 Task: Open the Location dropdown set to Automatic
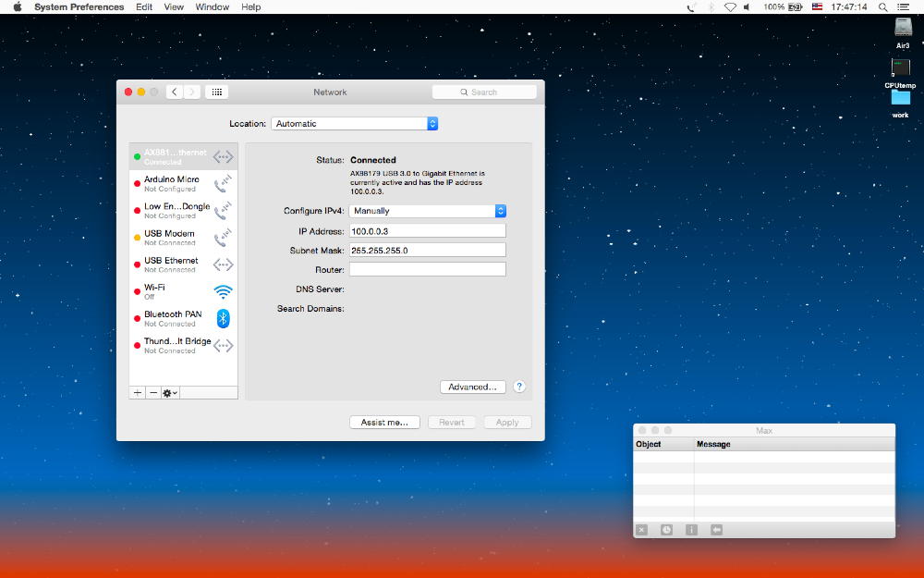click(355, 124)
